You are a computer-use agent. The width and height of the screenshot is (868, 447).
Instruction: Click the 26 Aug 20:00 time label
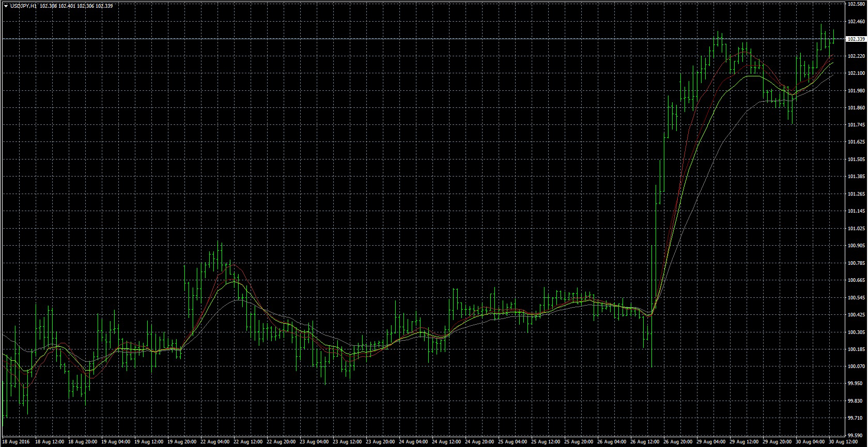pyautogui.click(x=678, y=442)
